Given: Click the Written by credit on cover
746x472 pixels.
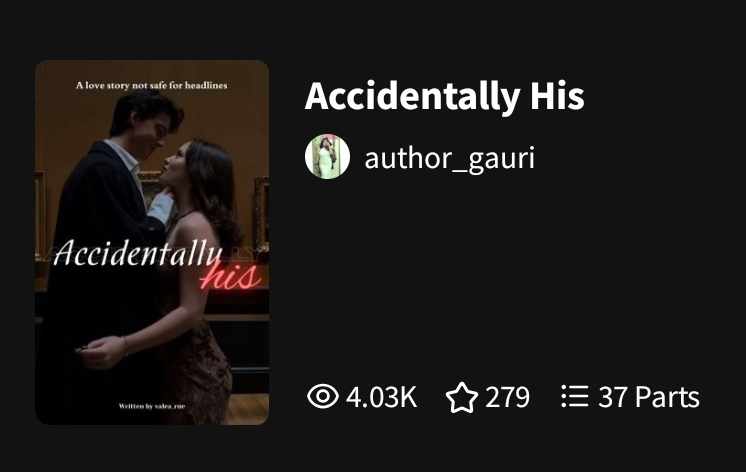Looking at the screenshot, I should click(x=152, y=406).
